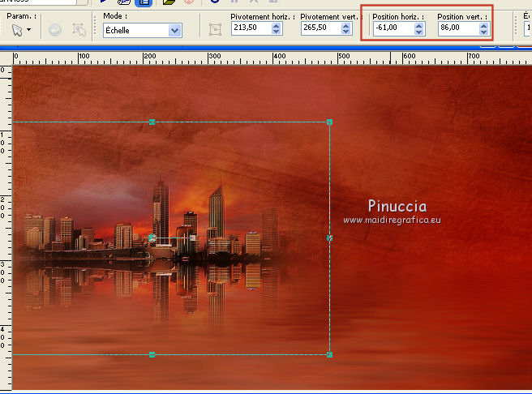Click the rotation handle beside the pivot

point(193,238)
